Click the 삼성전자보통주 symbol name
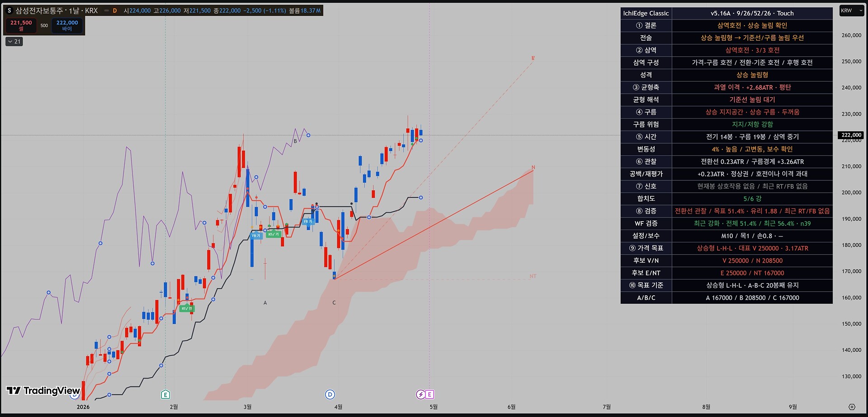The image size is (868, 417). [x=39, y=10]
